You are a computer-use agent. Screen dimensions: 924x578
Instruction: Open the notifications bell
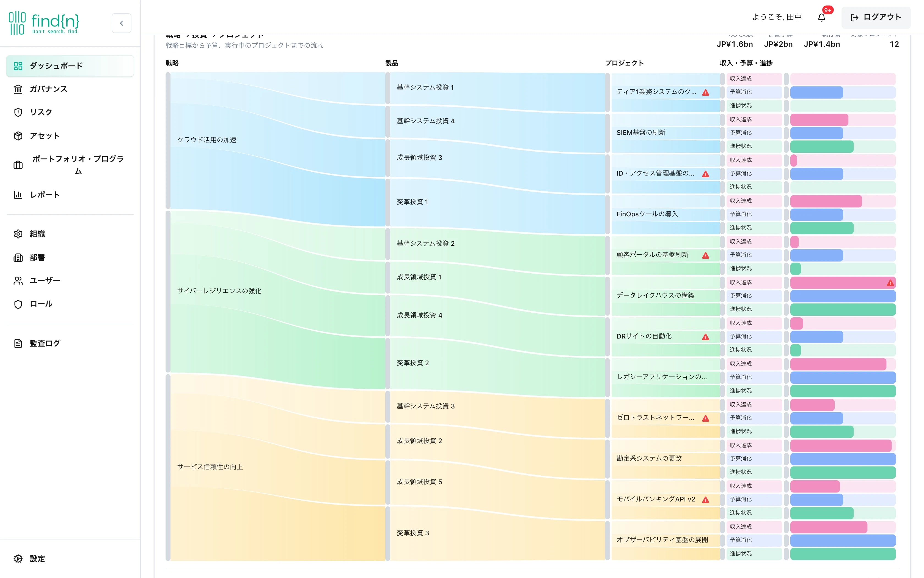click(x=822, y=17)
